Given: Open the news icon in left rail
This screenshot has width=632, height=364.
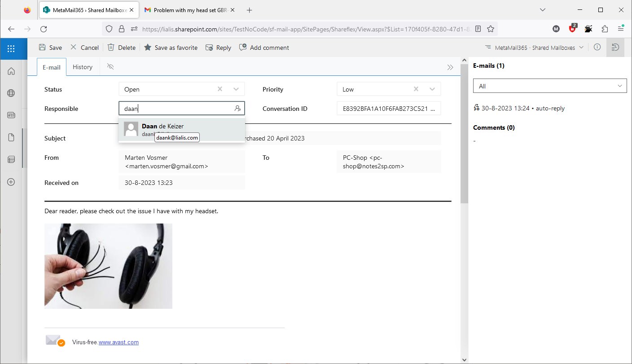Looking at the screenshot, I should 11,115.
